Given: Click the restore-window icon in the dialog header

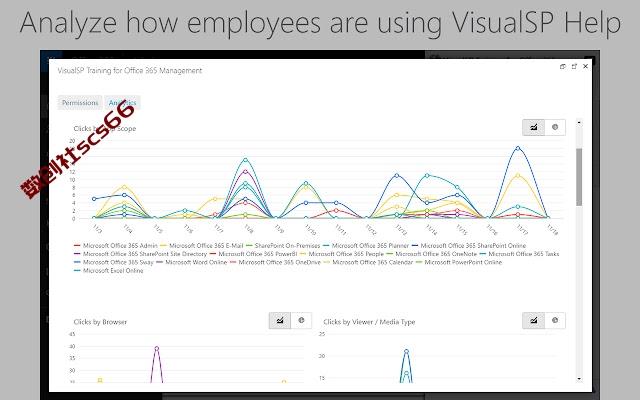Looking at the screenshot, I should pyautogui.click(x=562, y=67).
